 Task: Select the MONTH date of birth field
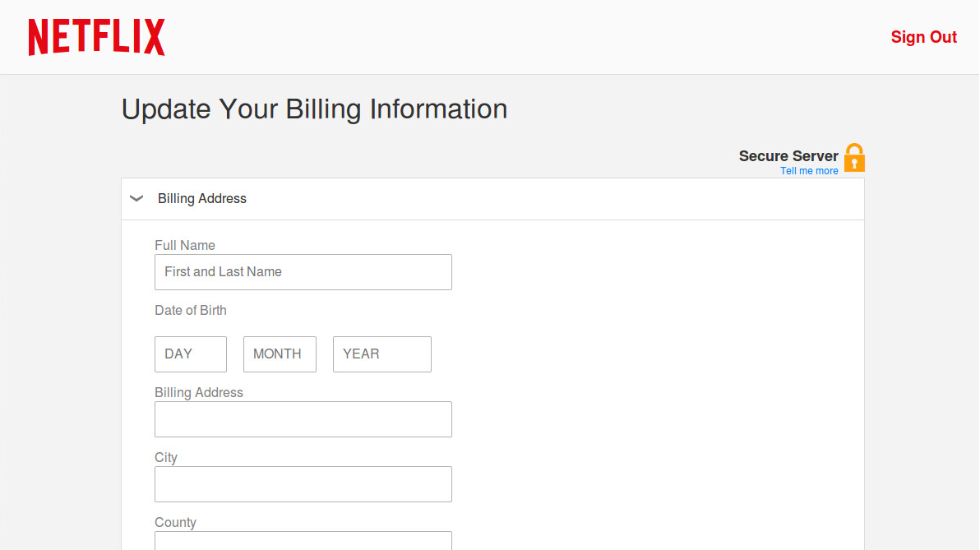click(x=280, y=354)
